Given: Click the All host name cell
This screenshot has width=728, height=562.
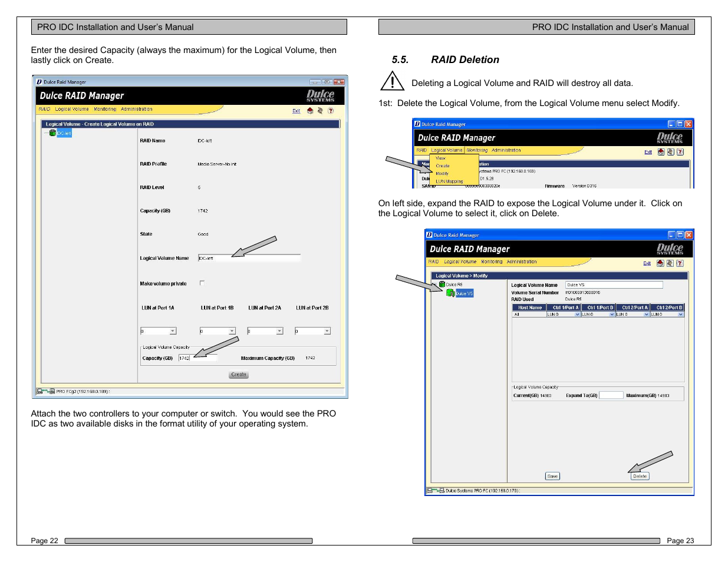Looking at the screenshot, I should point(529,315).
